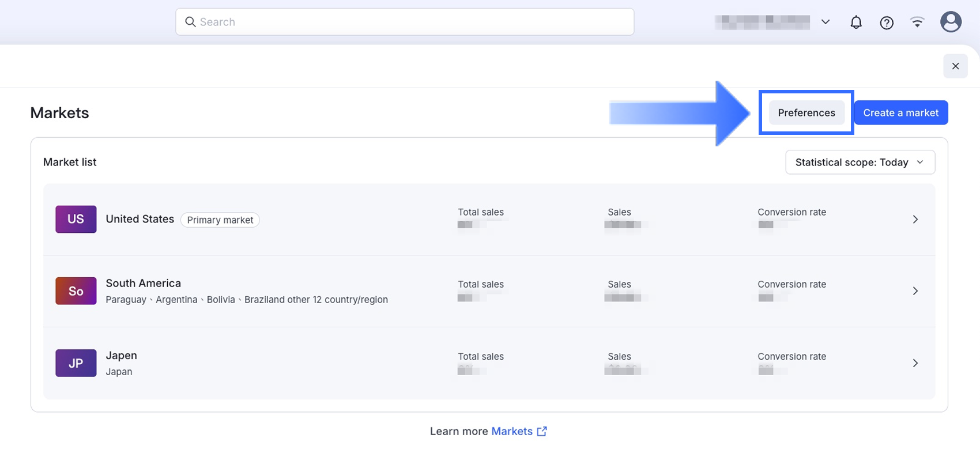Click the US market badge icon

(x=76, y=219)
